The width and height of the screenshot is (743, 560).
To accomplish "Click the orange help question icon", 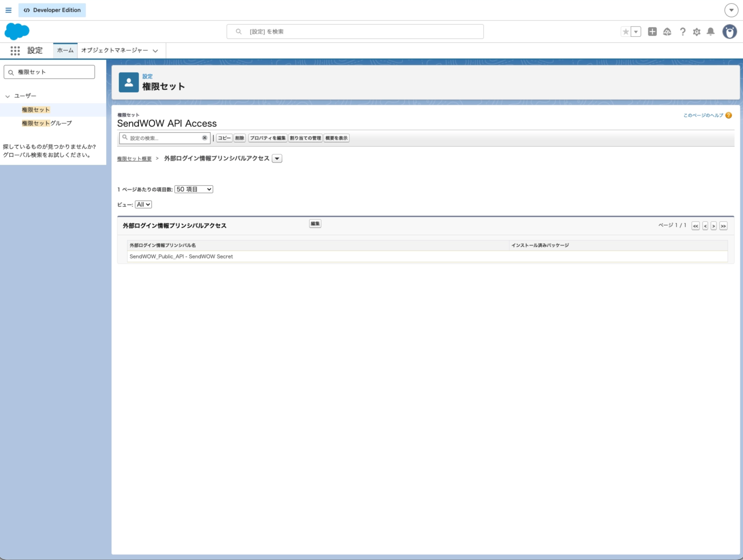I will point(729,115).
